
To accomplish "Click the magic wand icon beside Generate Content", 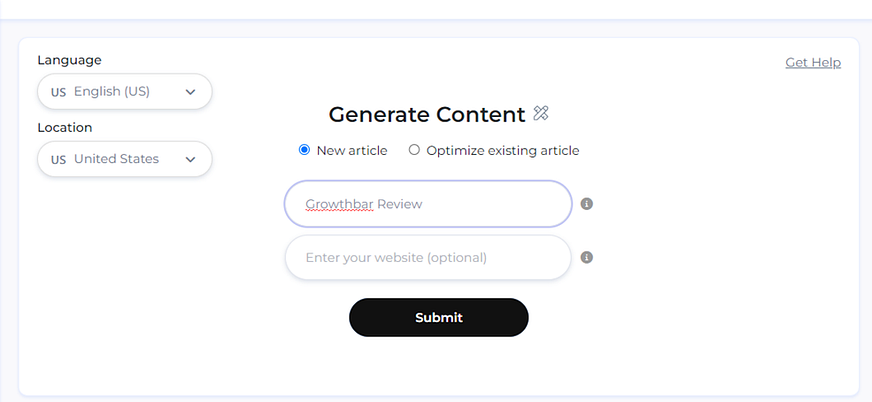I will point(541,114).
